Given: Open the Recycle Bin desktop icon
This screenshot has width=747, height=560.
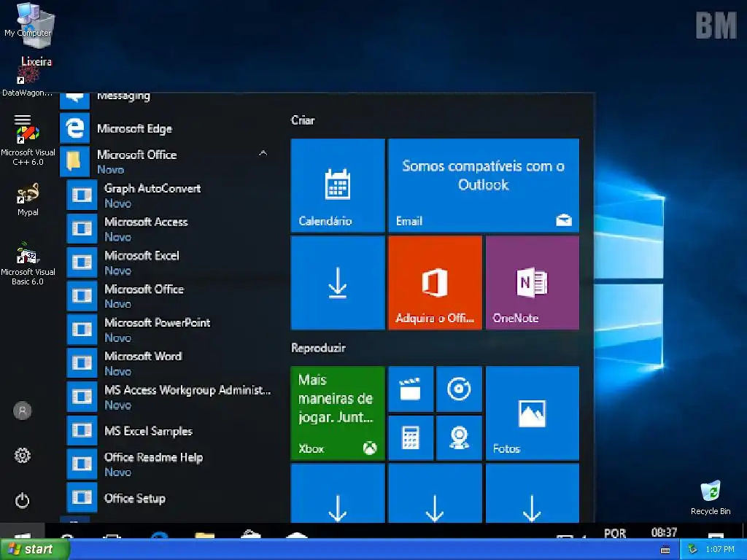Looking at the screenshot, I should (x=711, y=497).
